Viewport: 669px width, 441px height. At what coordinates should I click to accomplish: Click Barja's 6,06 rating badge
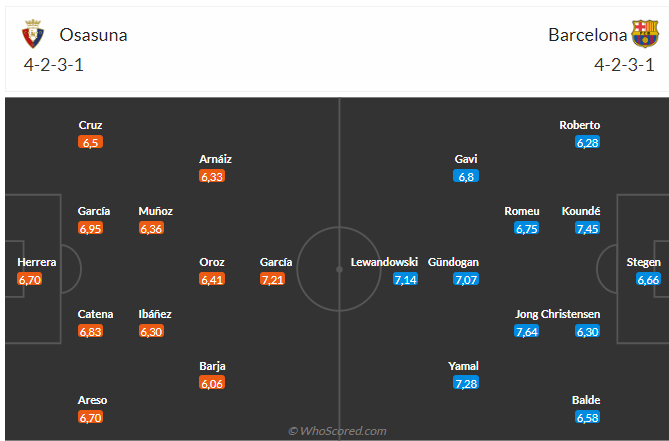(212, 384)
